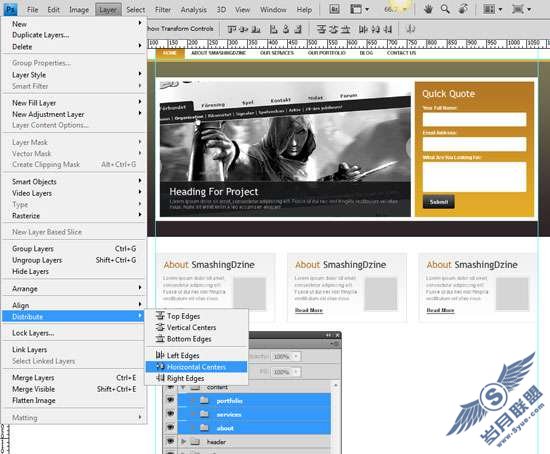Click the Photoshop Ps logo icon
The image size is (550, 454).
click(x=10, y=9)
